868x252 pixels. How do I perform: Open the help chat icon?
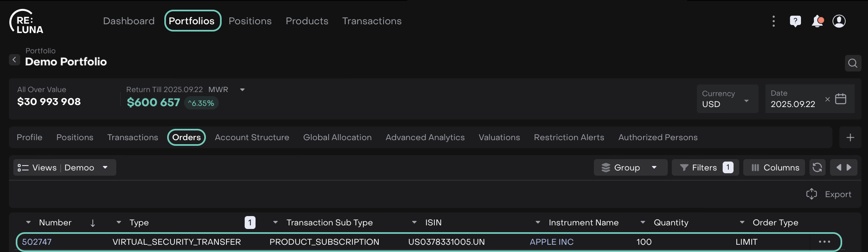click(x=795, y=21)
